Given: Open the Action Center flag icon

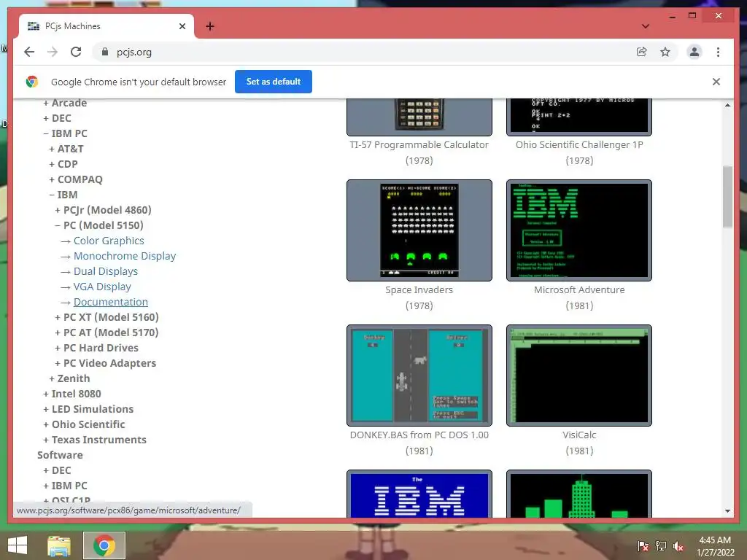Looking at the screenshot, I should (643, 545).
